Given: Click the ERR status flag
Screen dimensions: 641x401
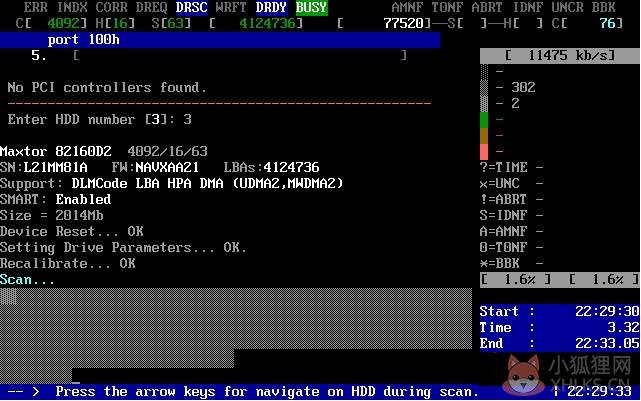Looking at the screenshot, I should coord(36,7).
